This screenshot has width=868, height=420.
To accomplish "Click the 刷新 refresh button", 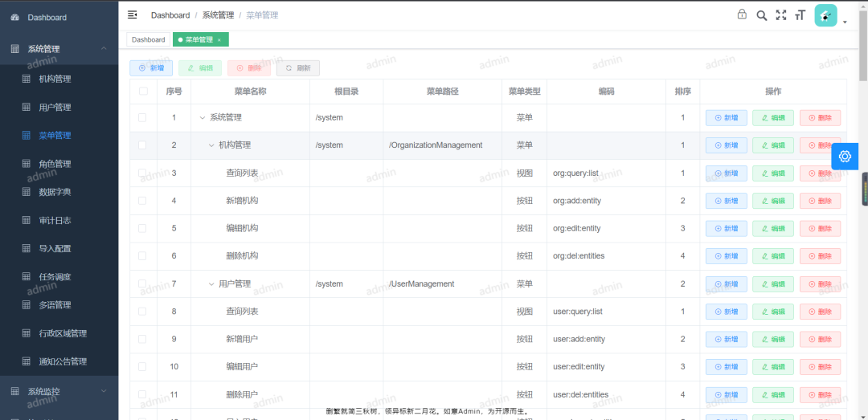I will 297,68.
